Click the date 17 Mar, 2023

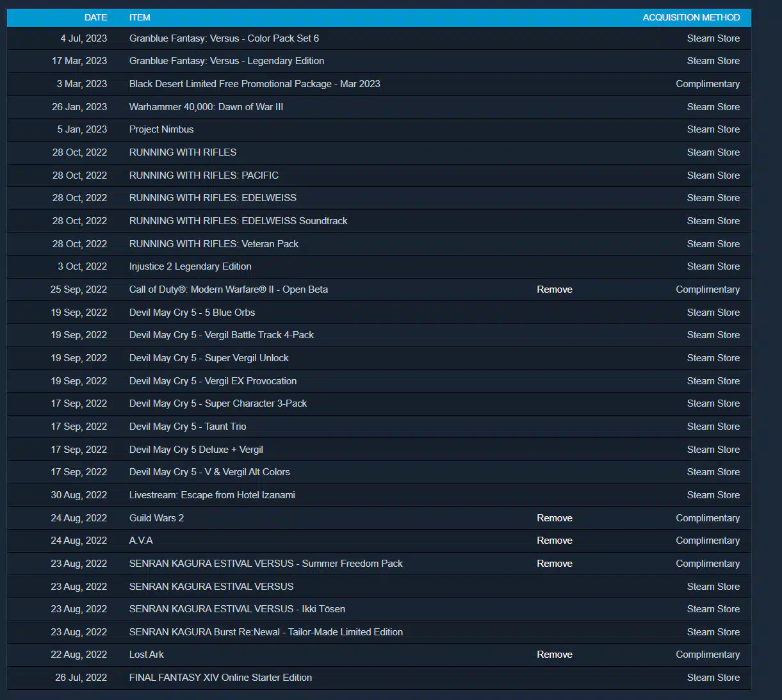coord(79,61)
